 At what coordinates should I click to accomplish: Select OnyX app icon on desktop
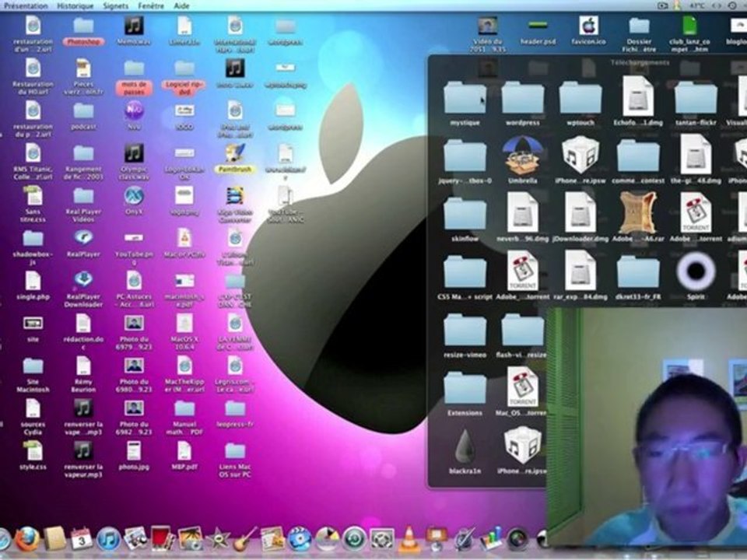(133, 196)
